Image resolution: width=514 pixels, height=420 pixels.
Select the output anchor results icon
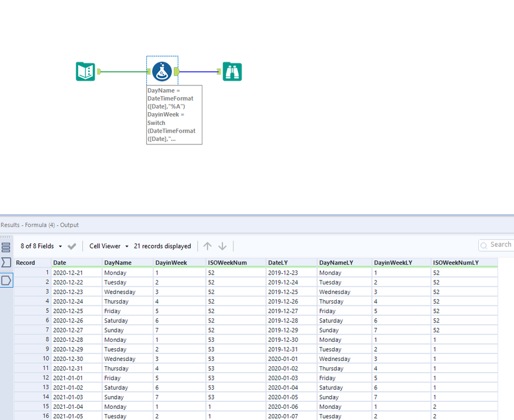click(x=6, y=280)
